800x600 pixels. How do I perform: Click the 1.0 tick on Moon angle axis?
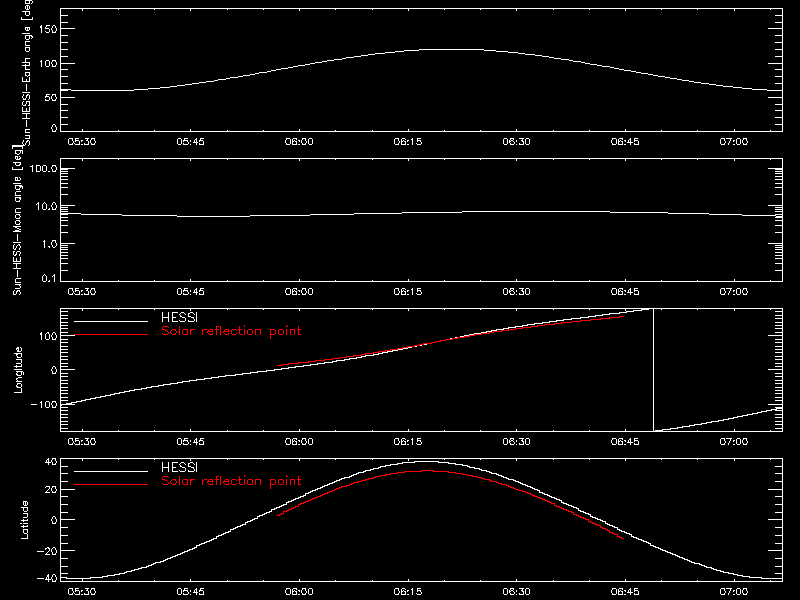[x=49, y=244]
